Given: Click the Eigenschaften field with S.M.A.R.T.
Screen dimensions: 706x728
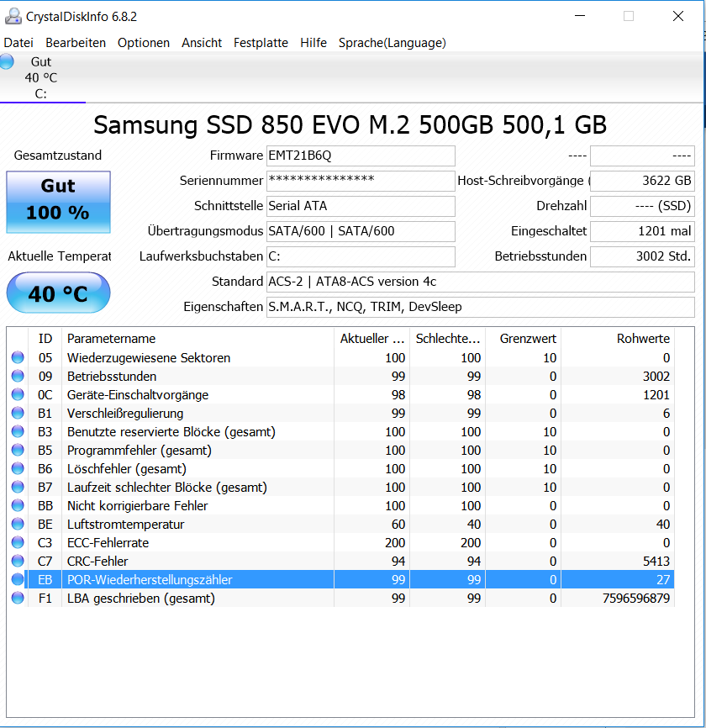Looking at the screenshot, I should pos(481,307).
